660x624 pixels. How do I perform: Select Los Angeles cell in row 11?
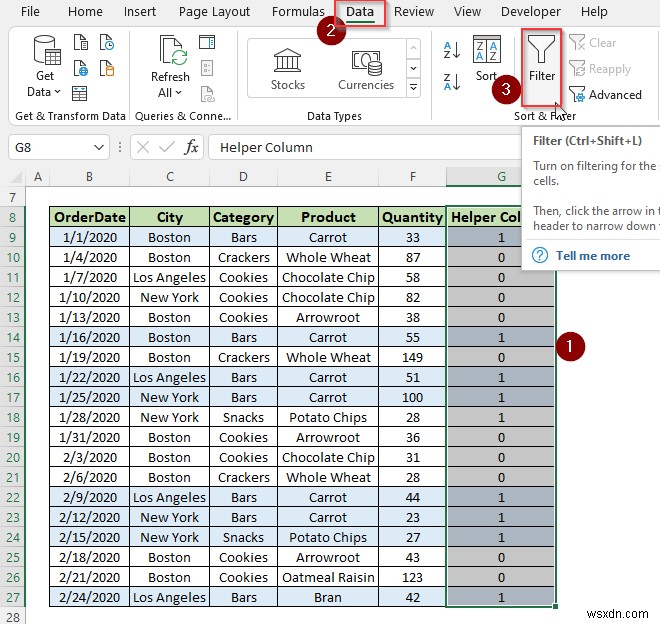coord(169,277)
